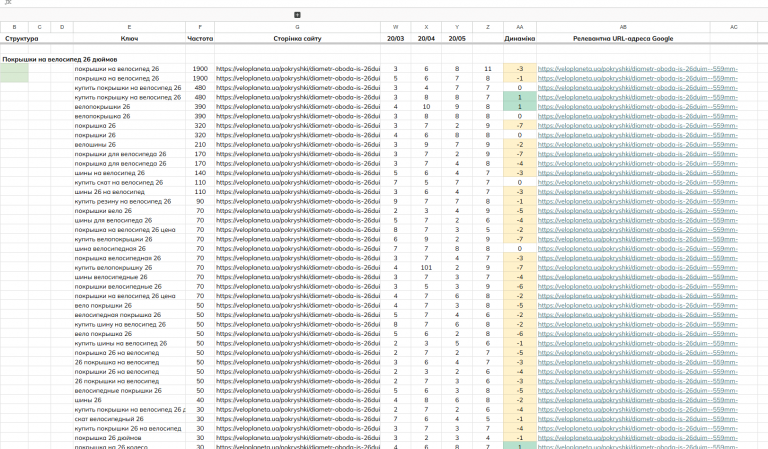Select key cell 'купить покрышки на велосипед 26'
The image size is (768, 449).
pos(129,88)
